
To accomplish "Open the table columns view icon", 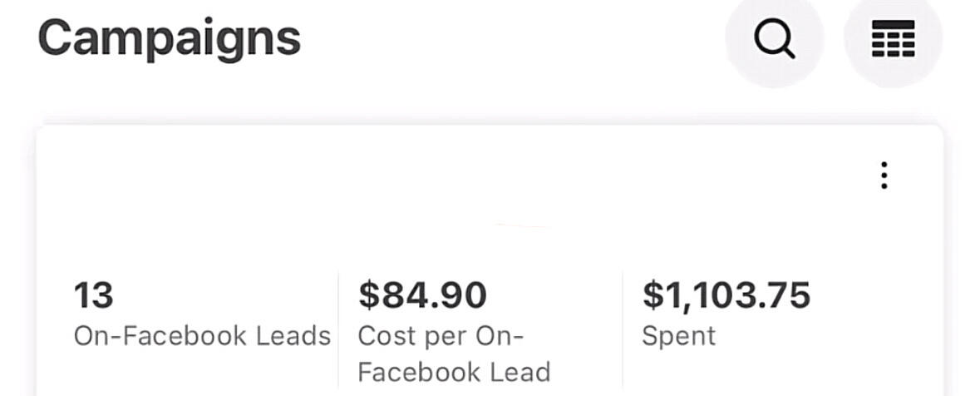I will [x=893, y=39].
